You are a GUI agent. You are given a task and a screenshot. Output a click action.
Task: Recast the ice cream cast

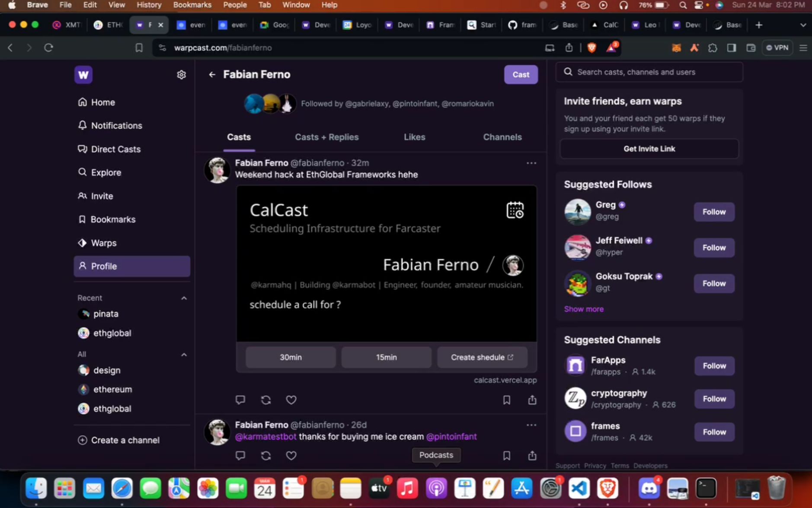[266, 455]
